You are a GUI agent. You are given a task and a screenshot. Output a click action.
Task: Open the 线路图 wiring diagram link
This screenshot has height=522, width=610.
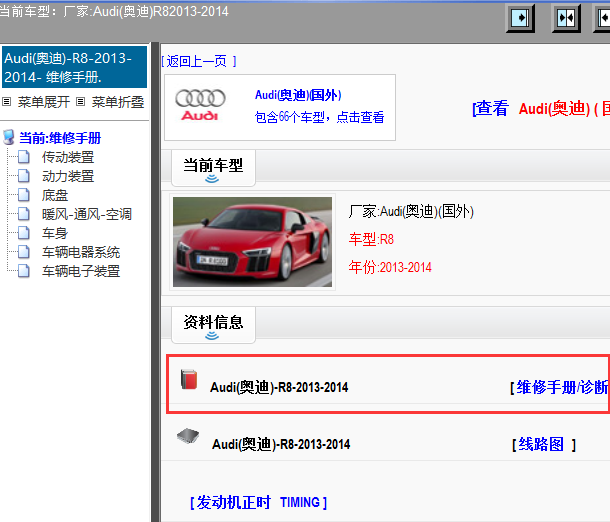coord(543,444)
